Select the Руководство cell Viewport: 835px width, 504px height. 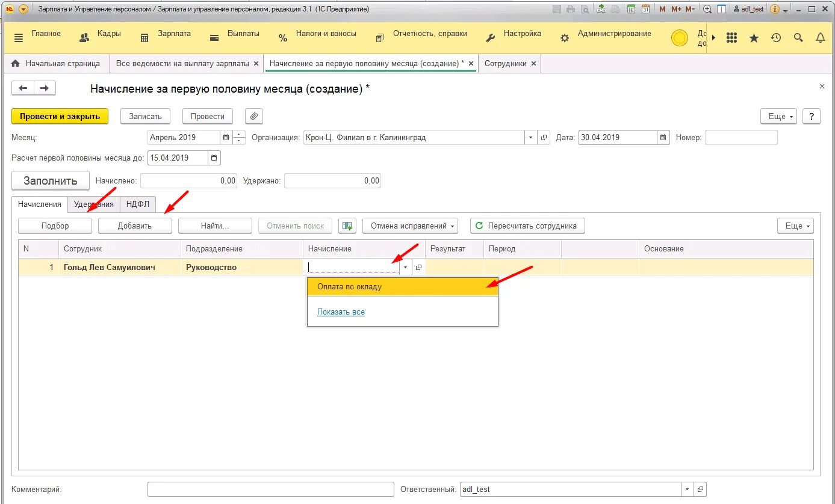(x=242, y=267)
